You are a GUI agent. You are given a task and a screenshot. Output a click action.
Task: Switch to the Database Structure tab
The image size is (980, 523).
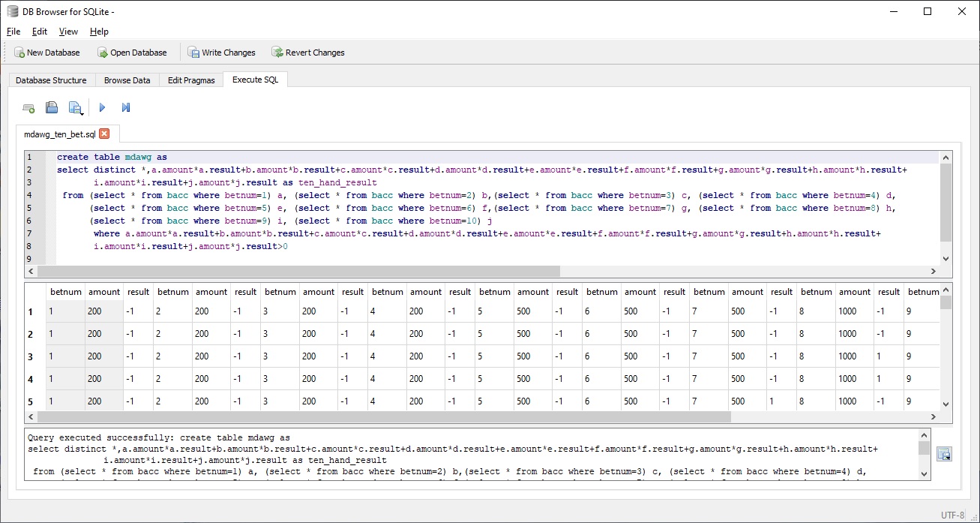[x=51, y=80]
